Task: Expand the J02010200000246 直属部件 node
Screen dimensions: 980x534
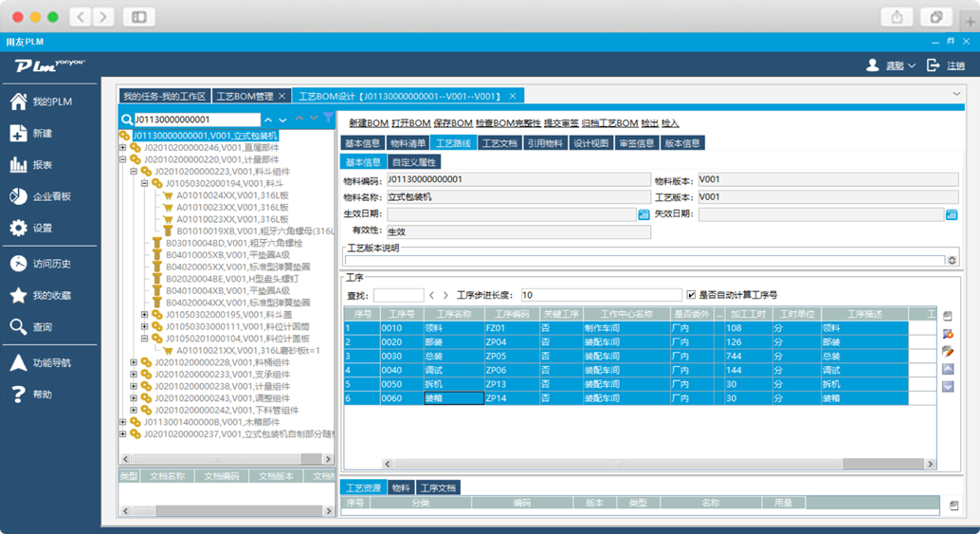Action: pos(123,148)
